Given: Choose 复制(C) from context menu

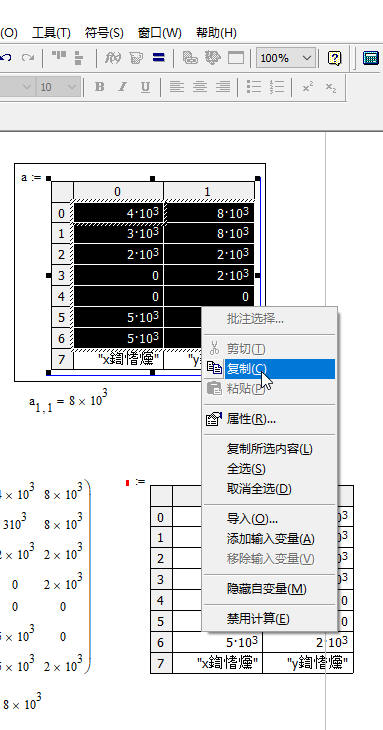Looking at the screenshot, I should tap(269, 369).
